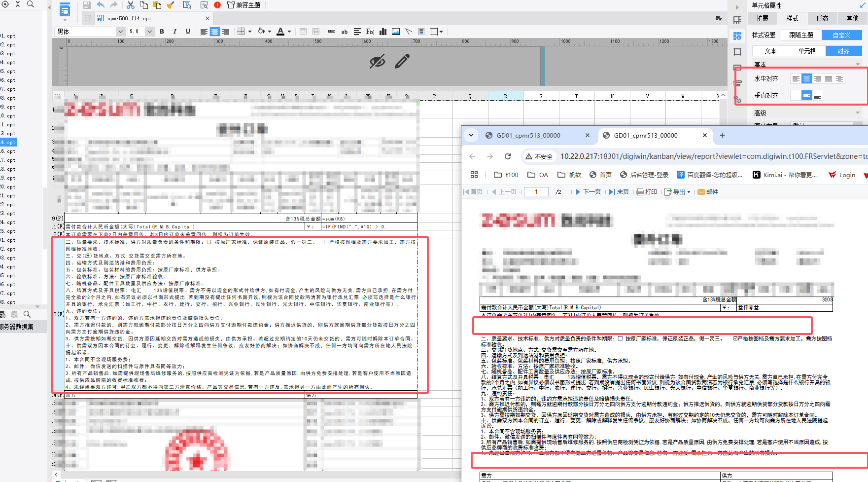Screen dimensions: 868x482
Task: Set horizontal alignment to justify
Action: pos(829,78)
